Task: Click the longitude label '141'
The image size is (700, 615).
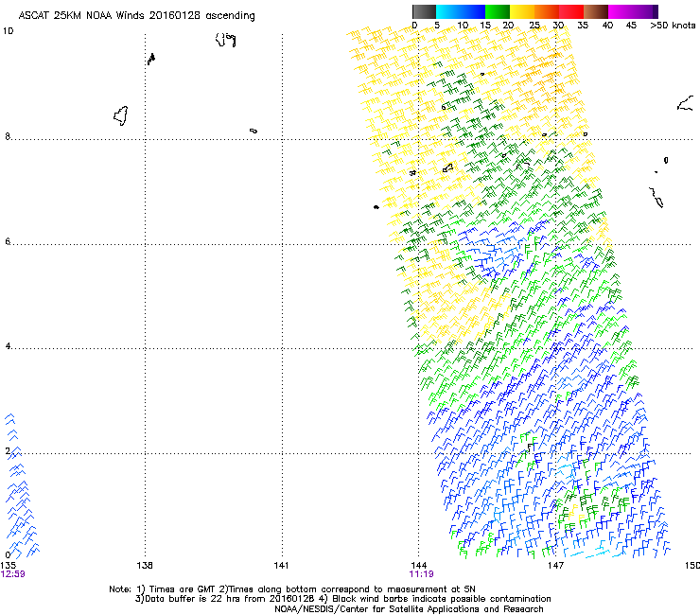Action: pyautogui.click(x=281, y=566)
